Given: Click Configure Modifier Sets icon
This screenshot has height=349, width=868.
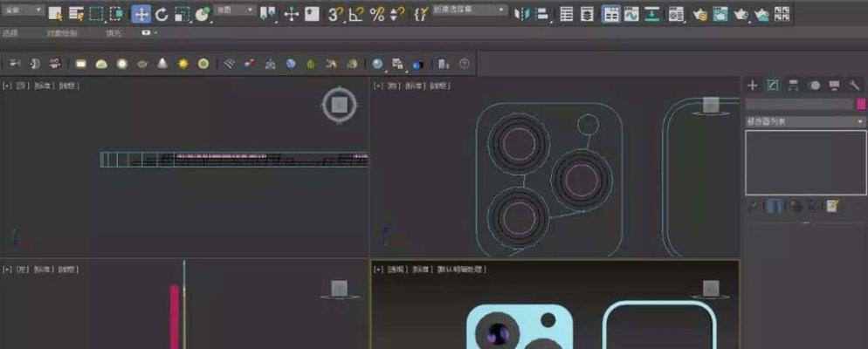Looking at the screenshot, I should 832,206.
